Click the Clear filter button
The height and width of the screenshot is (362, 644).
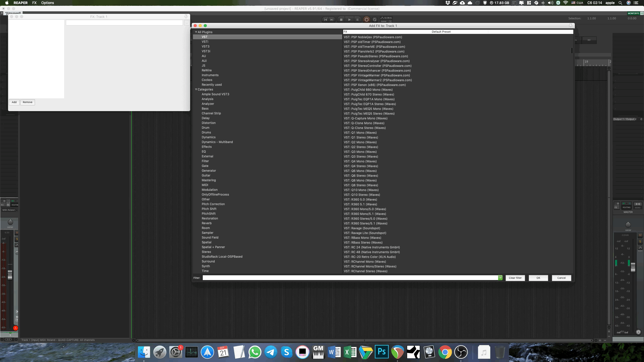coord(515,278)
